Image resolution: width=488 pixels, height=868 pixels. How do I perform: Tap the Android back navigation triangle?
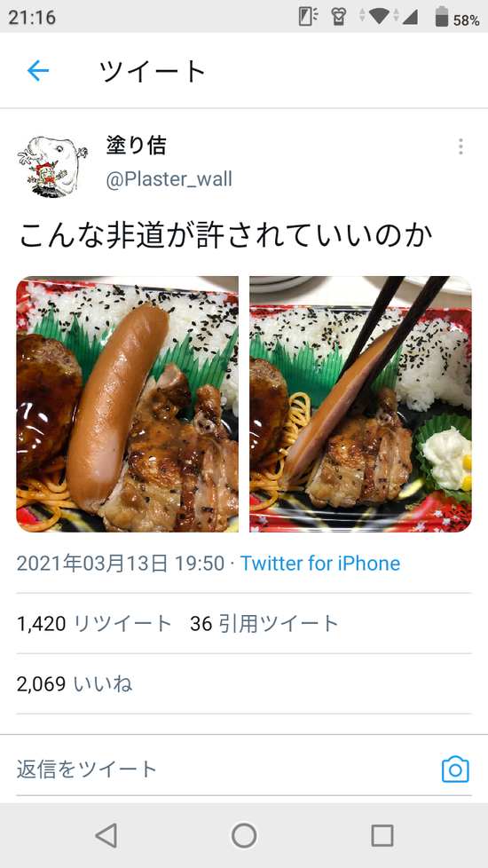(106, 835)
